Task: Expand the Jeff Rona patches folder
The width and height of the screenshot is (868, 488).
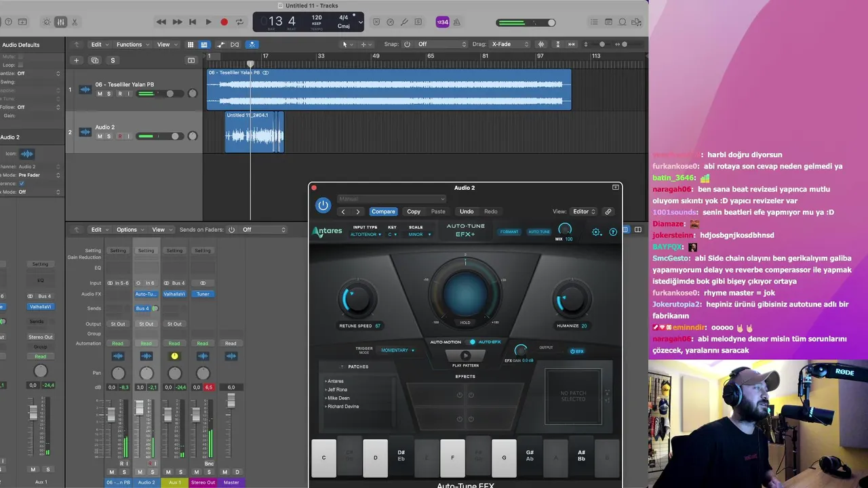Action: 336,390
